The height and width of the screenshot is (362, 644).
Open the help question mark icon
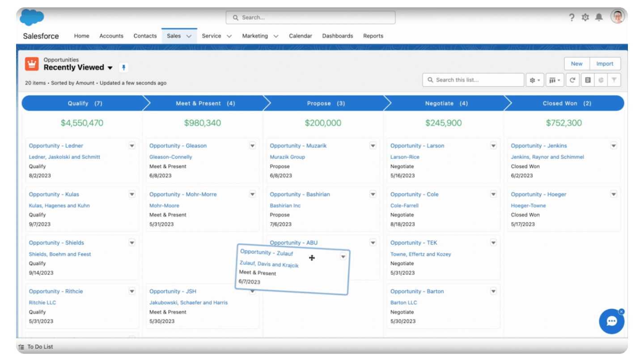coord(572,17)
